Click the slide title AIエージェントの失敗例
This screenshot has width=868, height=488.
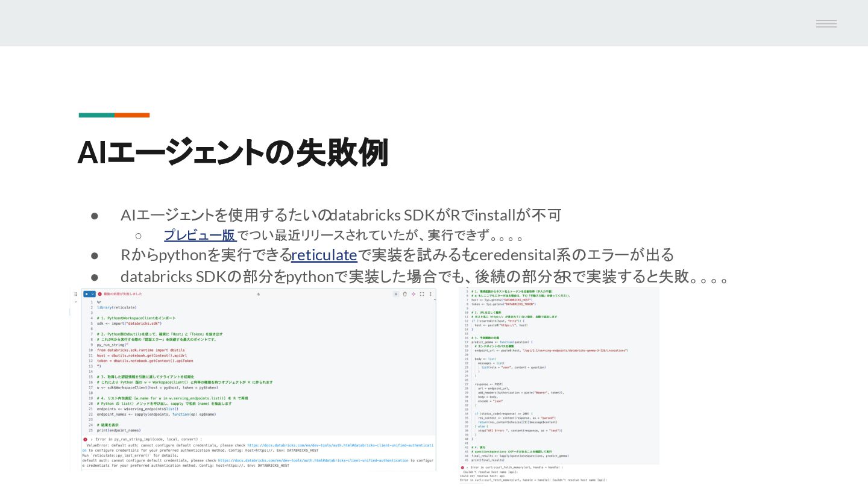[x=233, y=152]
